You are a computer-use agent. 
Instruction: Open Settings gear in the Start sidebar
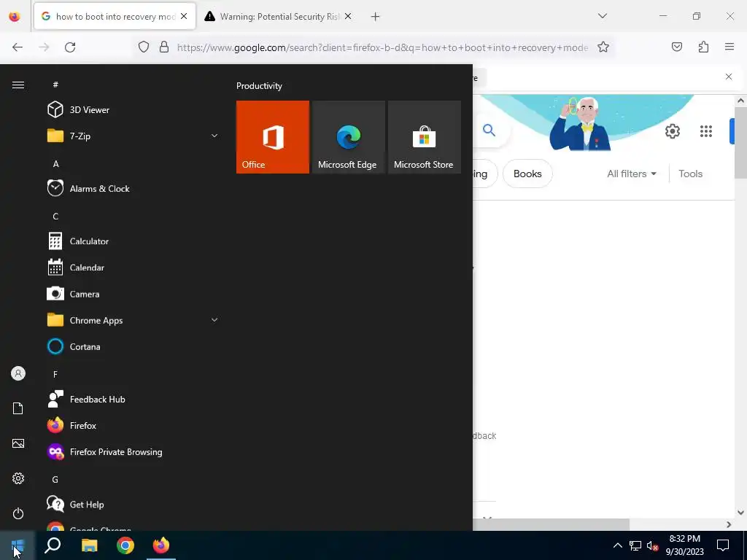pyautogui.click(x=18, y=478)
